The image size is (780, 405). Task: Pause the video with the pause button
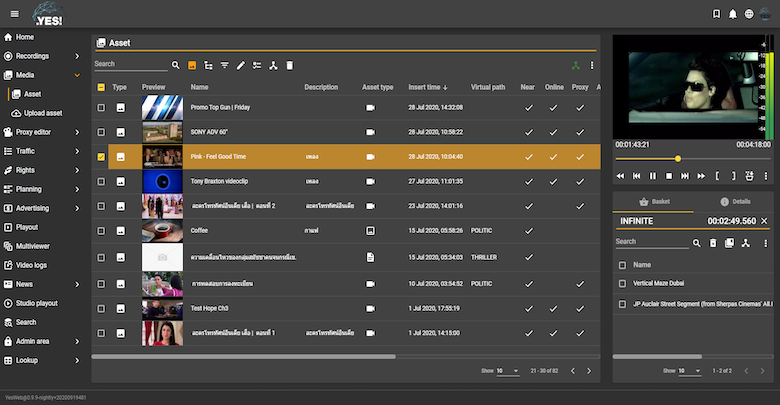(652, 176)
